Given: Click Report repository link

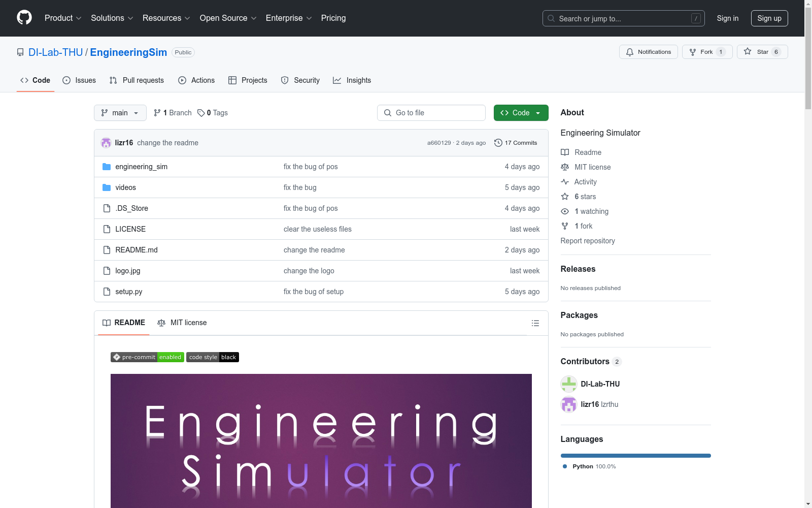Looking at the screenshot, I should (x=588, y=241).
